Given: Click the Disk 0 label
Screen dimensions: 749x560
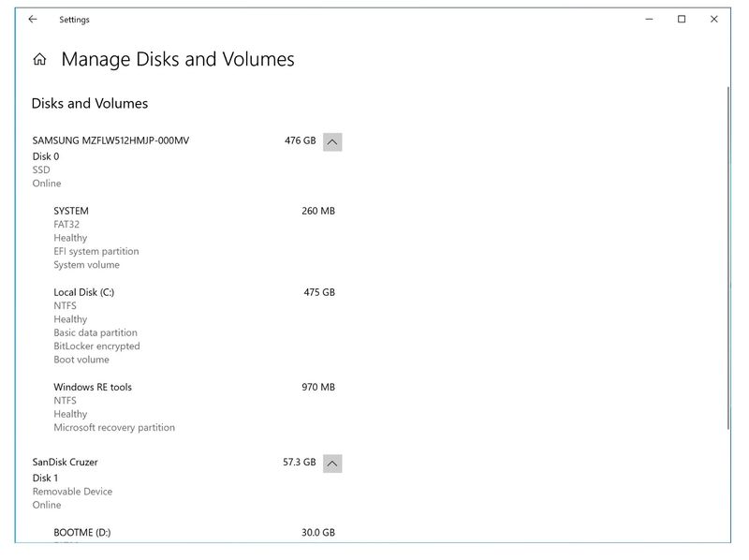Looking at the screenshot, I should [46, 156].
